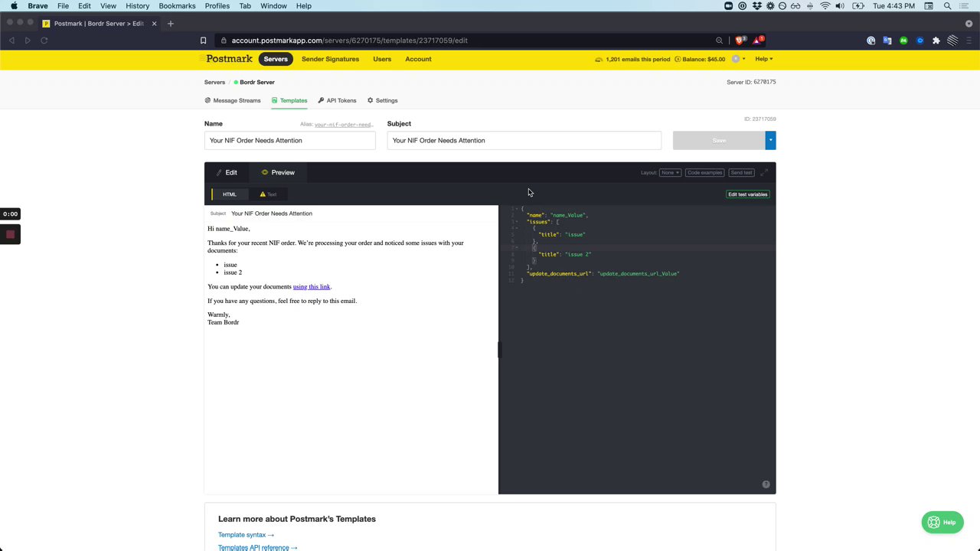Expand editor to fullscreen

[764, 172]
